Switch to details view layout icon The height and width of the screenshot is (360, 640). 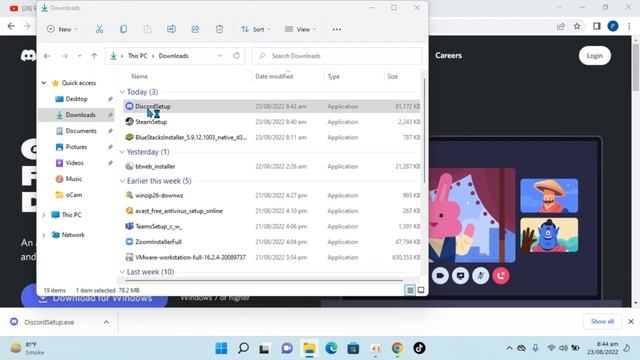point(410,290)
